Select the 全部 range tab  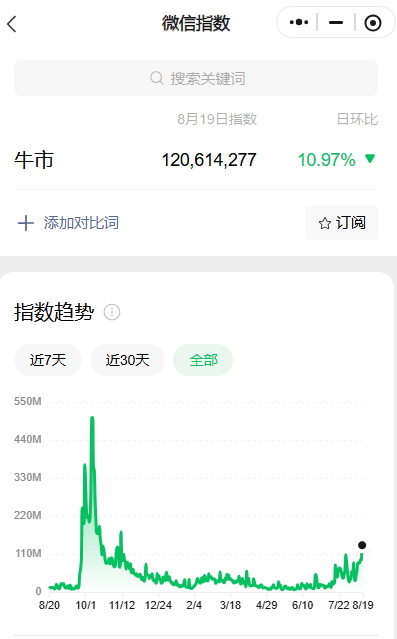point(203,360)
